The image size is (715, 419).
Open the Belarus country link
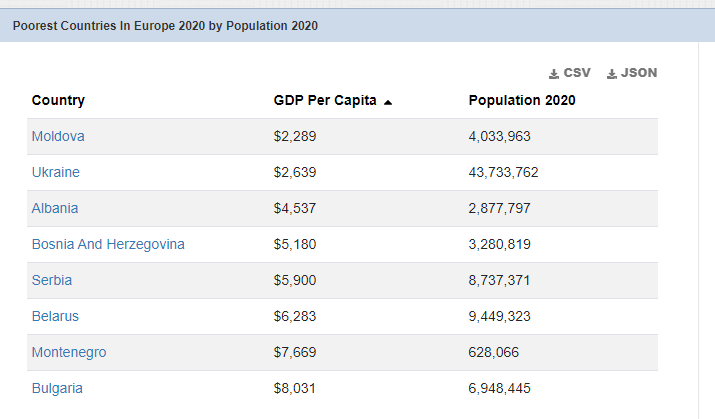pos(55,316)
